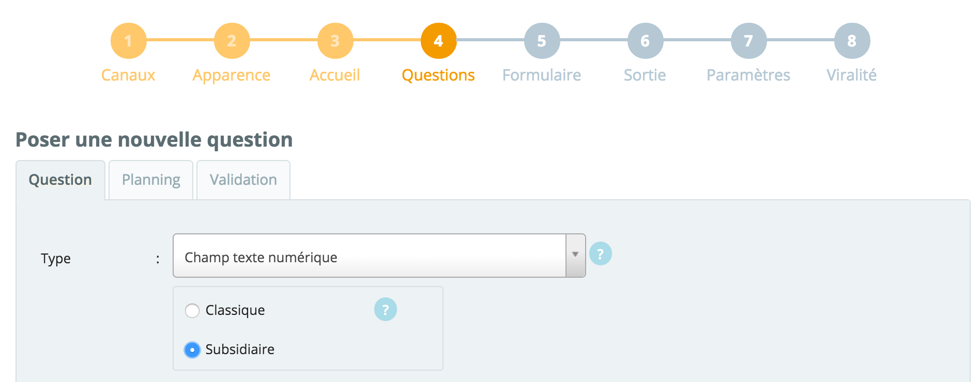
Task: Show help for the Type dropdown
Action: [x=600, y=253]
